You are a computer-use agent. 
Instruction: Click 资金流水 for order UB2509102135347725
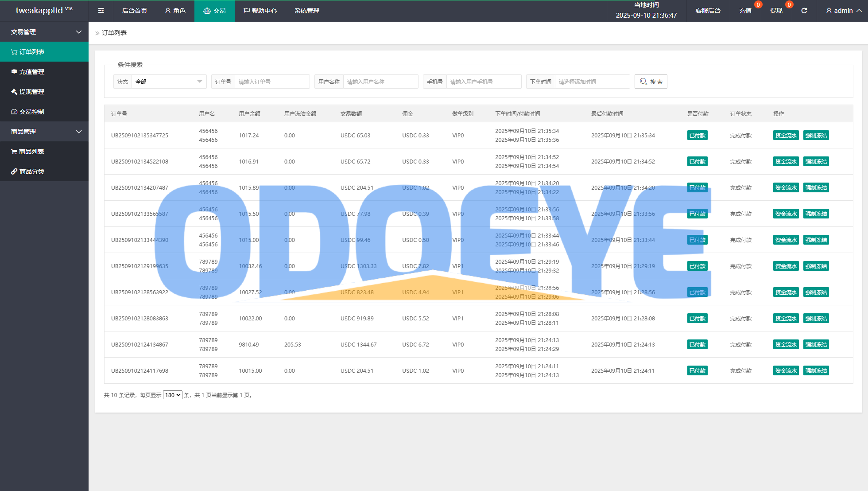(786, 136)
